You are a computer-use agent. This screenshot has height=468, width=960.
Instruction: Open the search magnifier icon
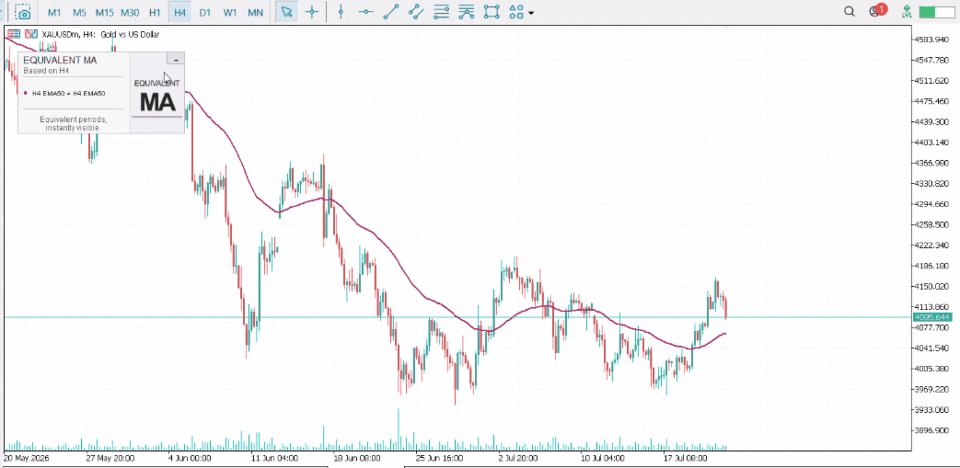pyautogui.click(x=849, y=12)
